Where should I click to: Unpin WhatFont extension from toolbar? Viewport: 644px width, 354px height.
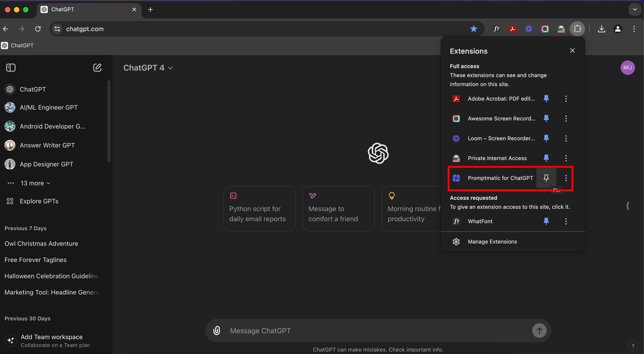[x=546, y=221]
